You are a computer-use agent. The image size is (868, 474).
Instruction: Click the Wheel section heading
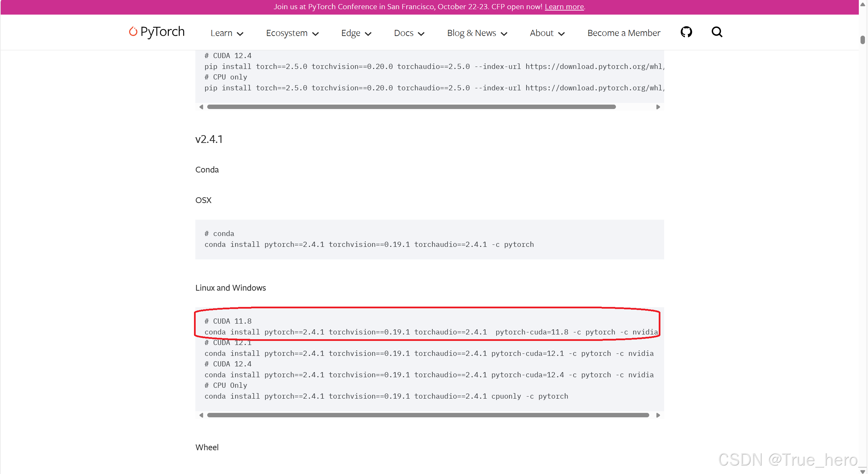tap(207, 447)
